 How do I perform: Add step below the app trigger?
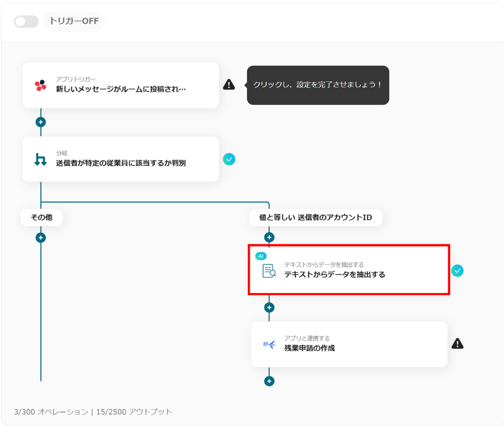coord(41,122)
